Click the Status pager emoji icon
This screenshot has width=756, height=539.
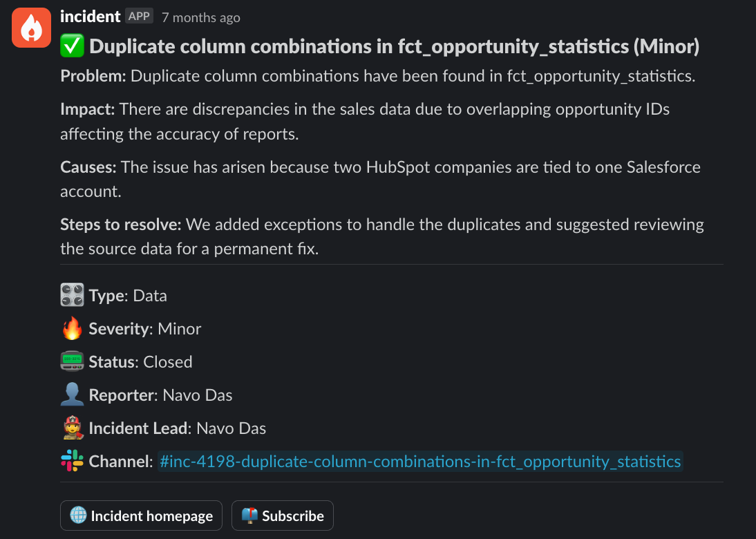click(72, 362)
